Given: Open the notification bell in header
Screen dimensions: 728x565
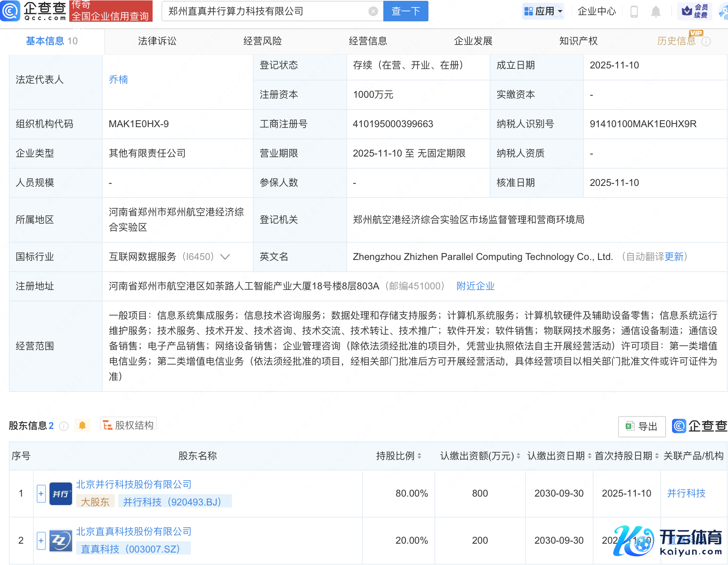Looking at the screenshot, I should [x=656, y=12].
